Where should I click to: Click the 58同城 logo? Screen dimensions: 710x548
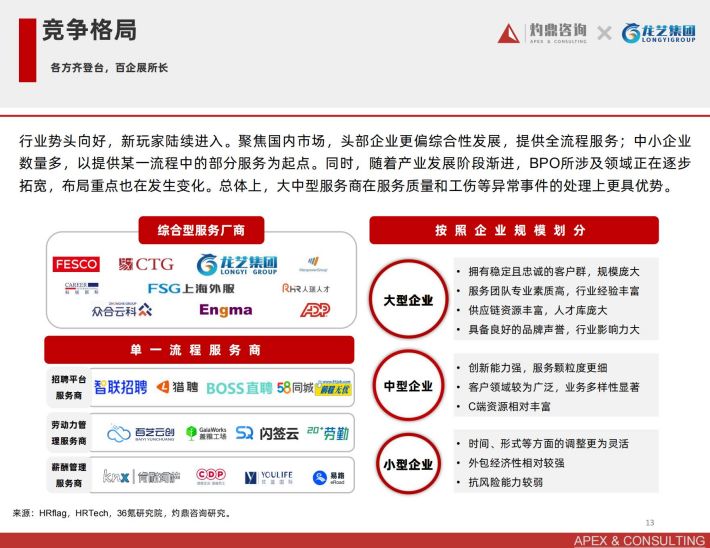point(295,388)
